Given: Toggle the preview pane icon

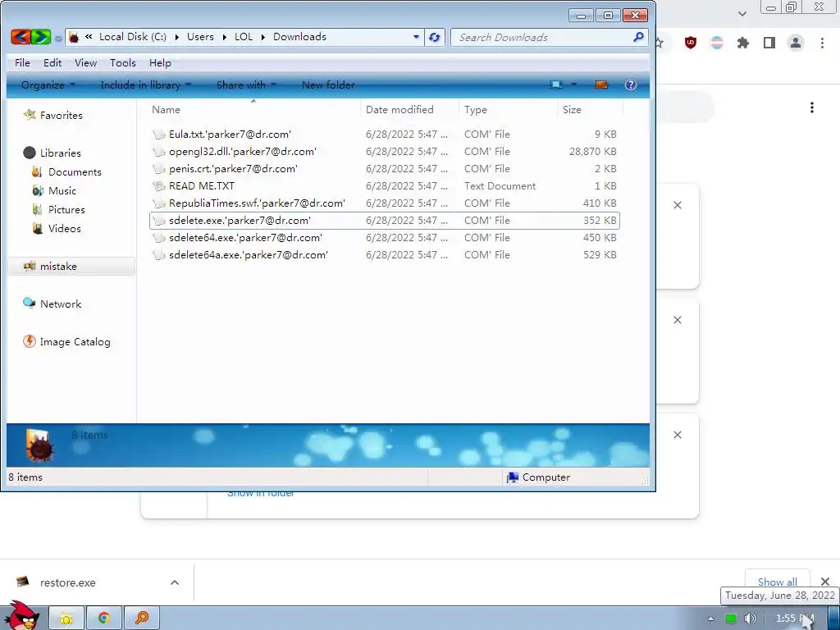Looking at the screenshot, I should 601,84.
